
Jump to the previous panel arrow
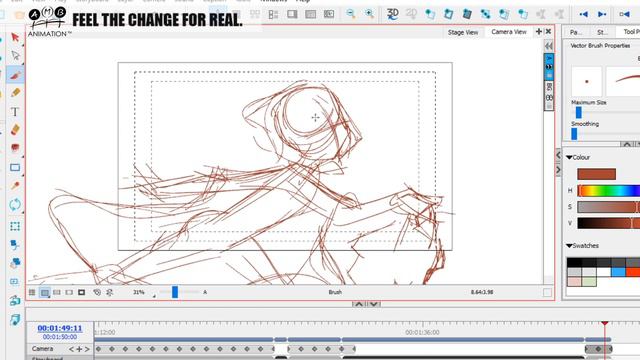tap(584, 14)
